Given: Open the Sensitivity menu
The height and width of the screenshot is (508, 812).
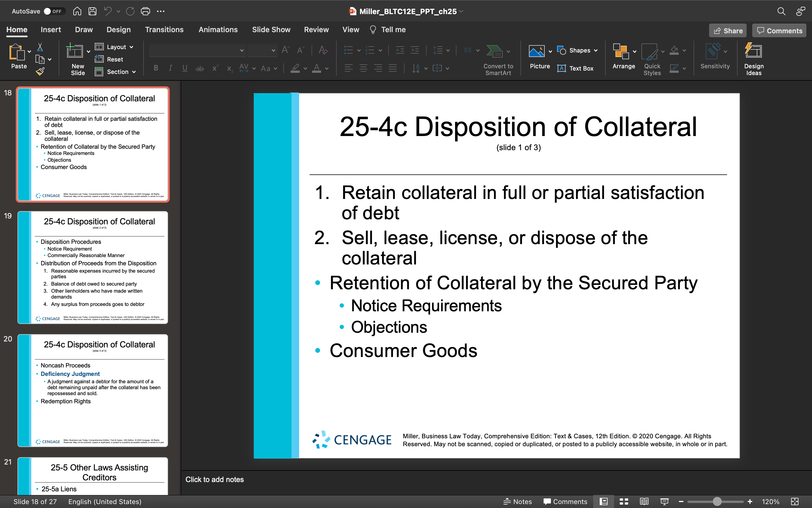Looking at the screenshot, I should click(715, 56).
